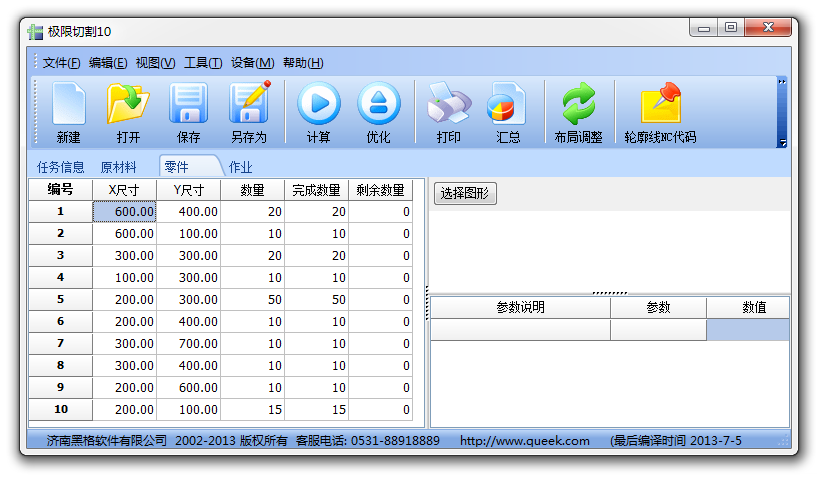Go to the 任务信息 tab

pyautogui.click(x=61, y=167)
